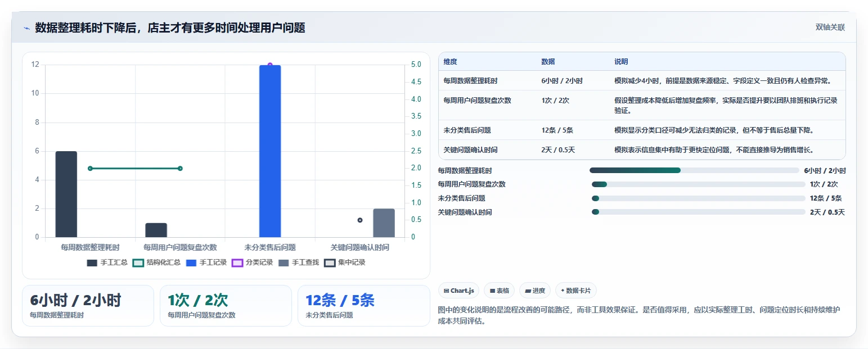The image size is (868, 349).
Task: Click x-axis label 未分类售后问题
Action: [270, 247]
